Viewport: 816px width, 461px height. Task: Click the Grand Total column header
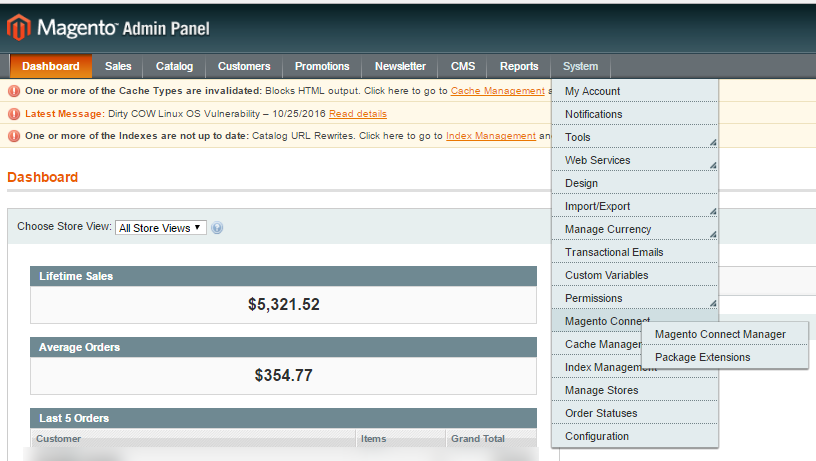pos(491,438)
